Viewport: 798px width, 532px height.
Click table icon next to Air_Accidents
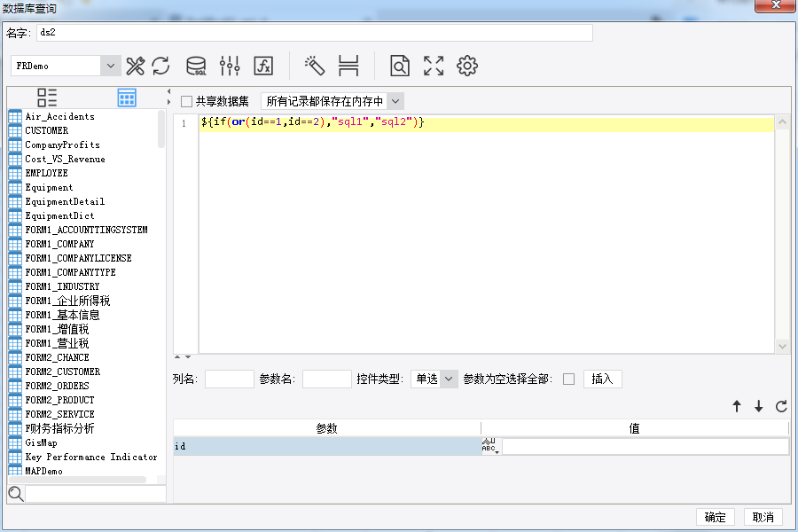[x=15, y=116]
